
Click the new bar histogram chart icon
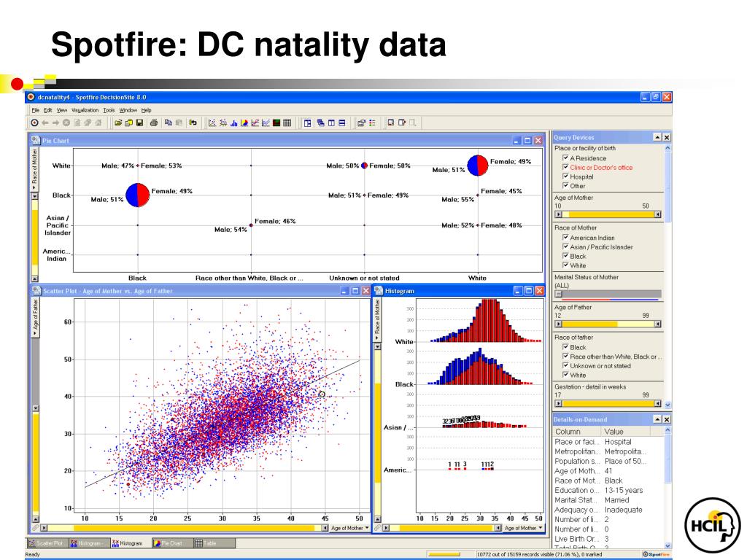(234, 122)
